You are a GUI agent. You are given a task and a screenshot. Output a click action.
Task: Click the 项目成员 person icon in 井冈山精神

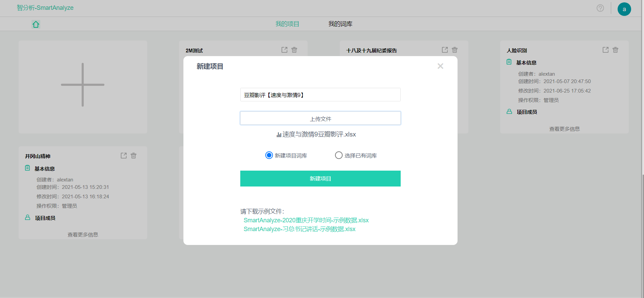tap(28, 217)
